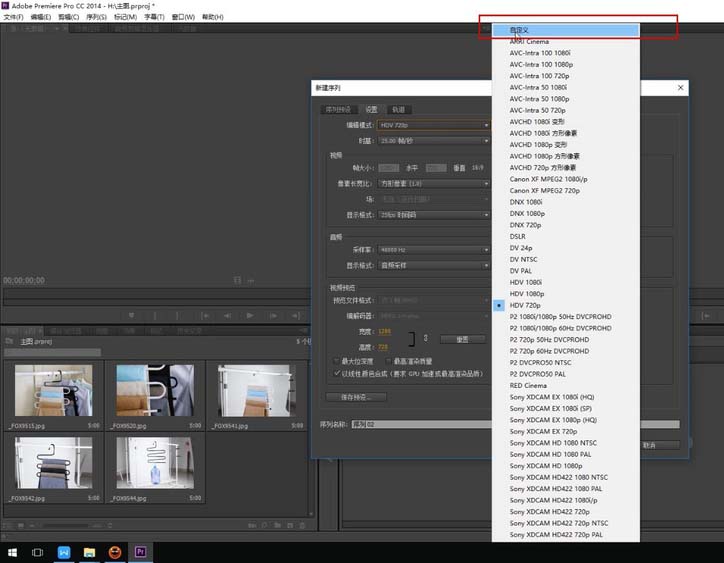Switch to the 轨道 tab
The width and height of the screenshot is (724, 563).
pos(399,109)
